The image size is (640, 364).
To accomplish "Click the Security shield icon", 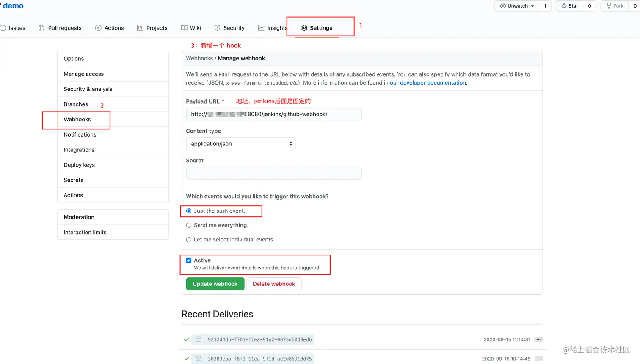I will click(217, 28).
